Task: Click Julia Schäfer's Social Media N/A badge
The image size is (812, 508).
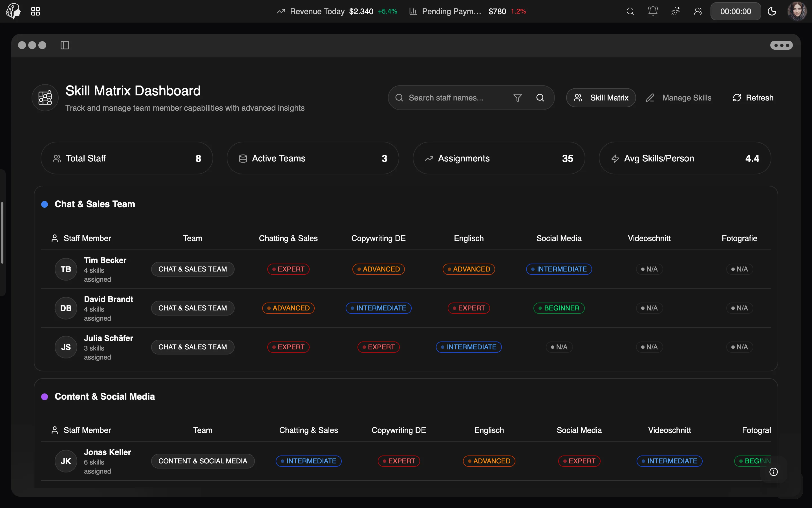Action: 559,347
